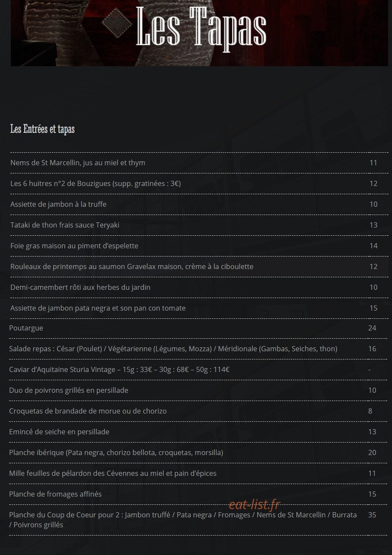Viewport: 392px width, 555px height.
Task: Click Planche ibérique menu entry
Action: pyautogui.click(x=116, y=452)
